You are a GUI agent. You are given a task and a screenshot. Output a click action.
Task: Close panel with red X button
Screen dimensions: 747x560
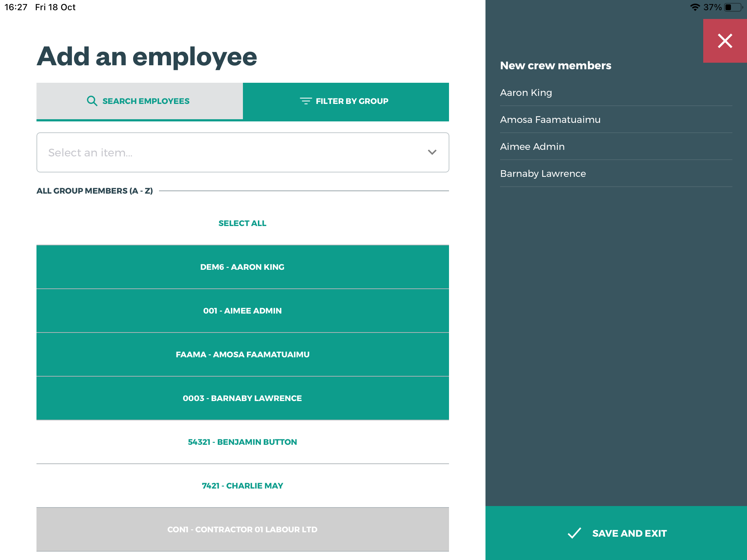pyautogui.click(x=724, y=41)
